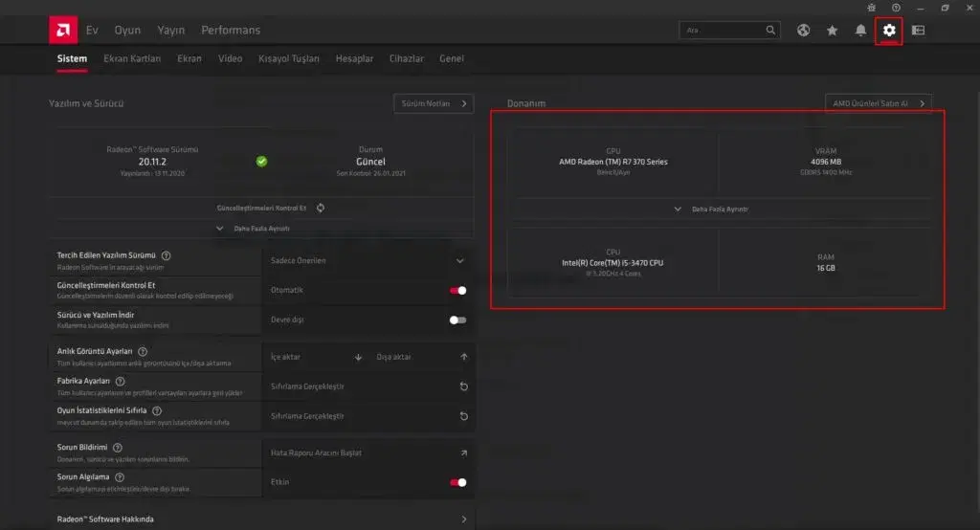Click reset icon for Oyun İstatistiklerini Sıfırla row

464,416
